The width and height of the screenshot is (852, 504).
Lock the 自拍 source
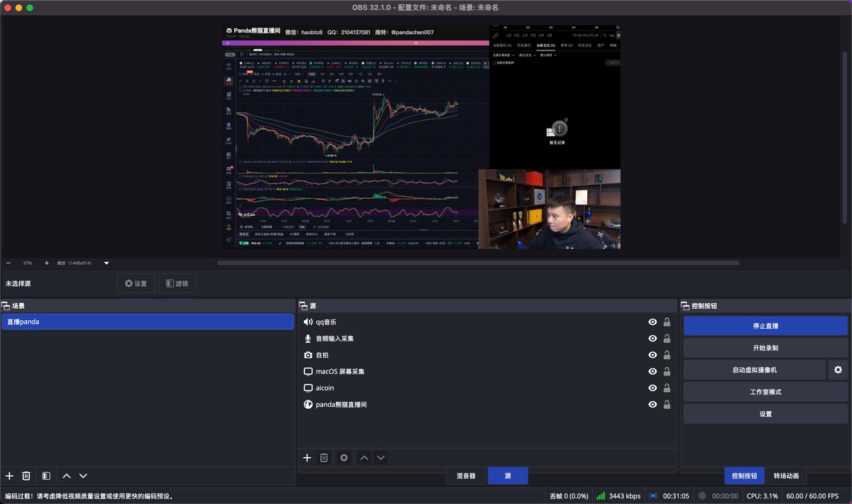coord(667,355)
